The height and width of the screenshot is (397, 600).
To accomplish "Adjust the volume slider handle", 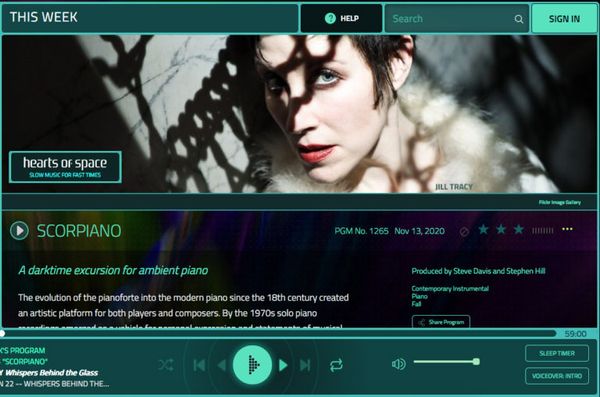I will pos(476,361).
